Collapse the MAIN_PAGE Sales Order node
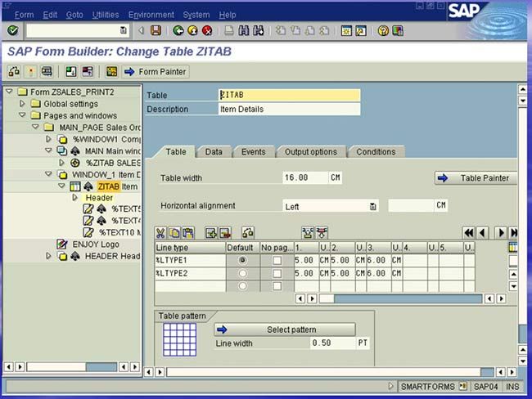Viewport: 532px width, 399px height. (x=35, y=127)
